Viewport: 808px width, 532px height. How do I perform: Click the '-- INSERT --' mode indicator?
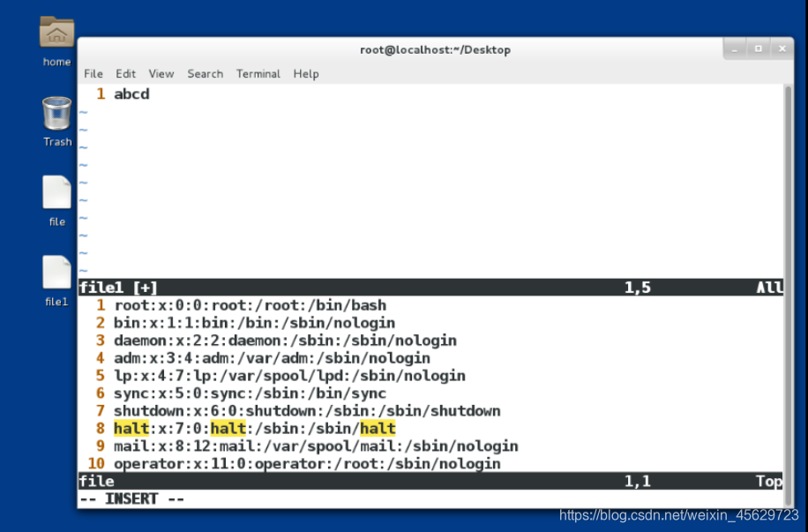(132, 498)
